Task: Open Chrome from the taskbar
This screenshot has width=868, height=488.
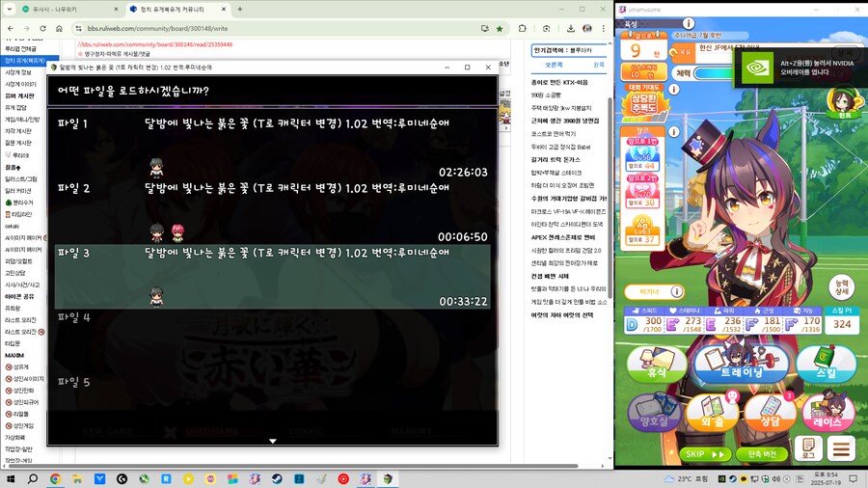Action: pos(55,478)
